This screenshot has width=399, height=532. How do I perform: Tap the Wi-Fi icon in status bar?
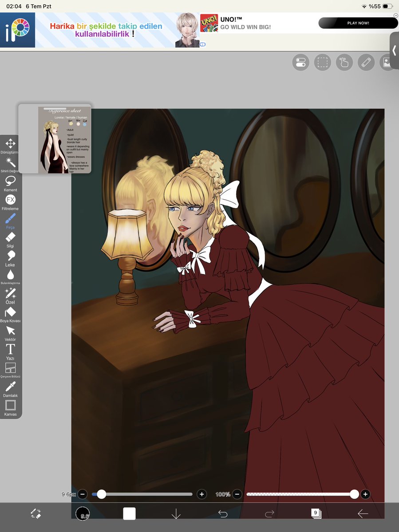(x=364, y=7)
